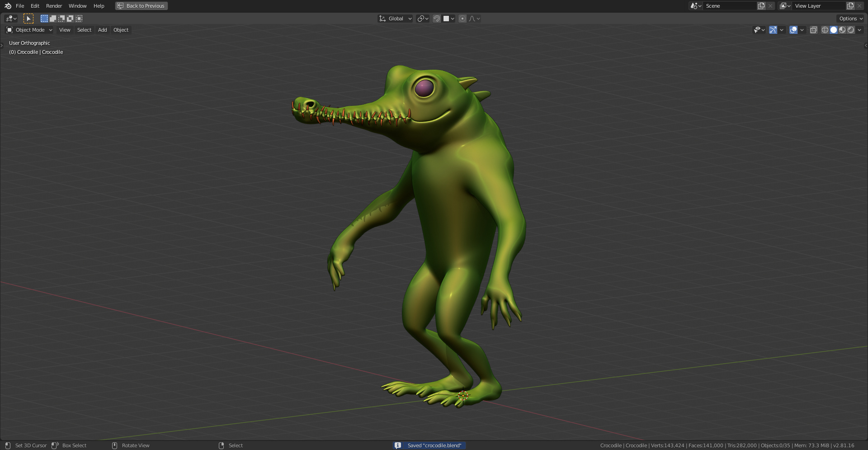Image resolution: width=868 pixels, height=450 pixels.
Task: Toggle show gizmos
Action: 773,30
